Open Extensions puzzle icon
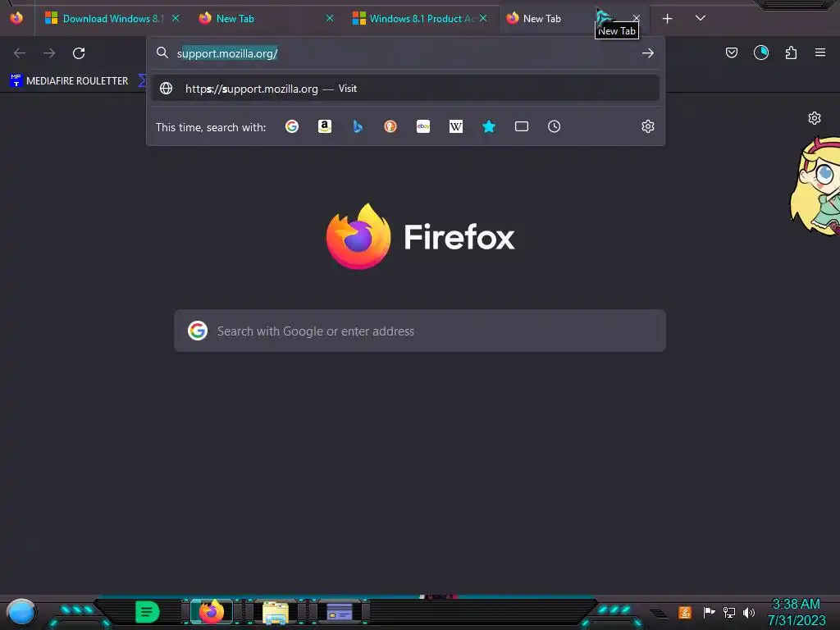The image size is (840, 630). (791, 52)
